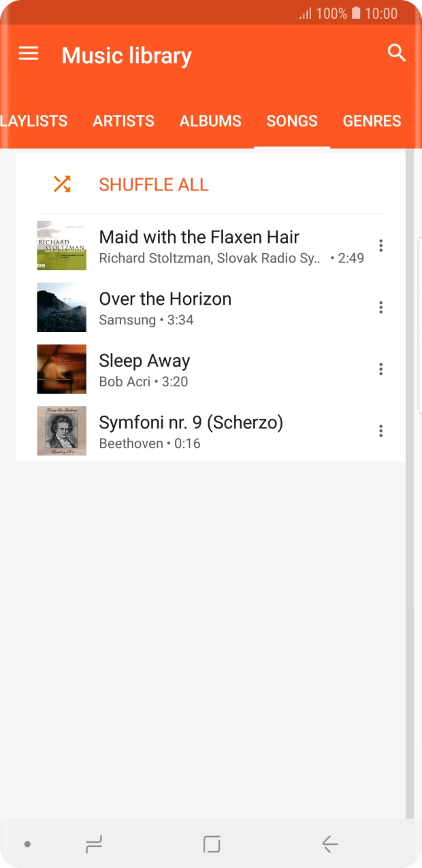Viewport: 422px width, 868px height.
Task: Switch to the ALBUMS tab
Action: (210, 120)
